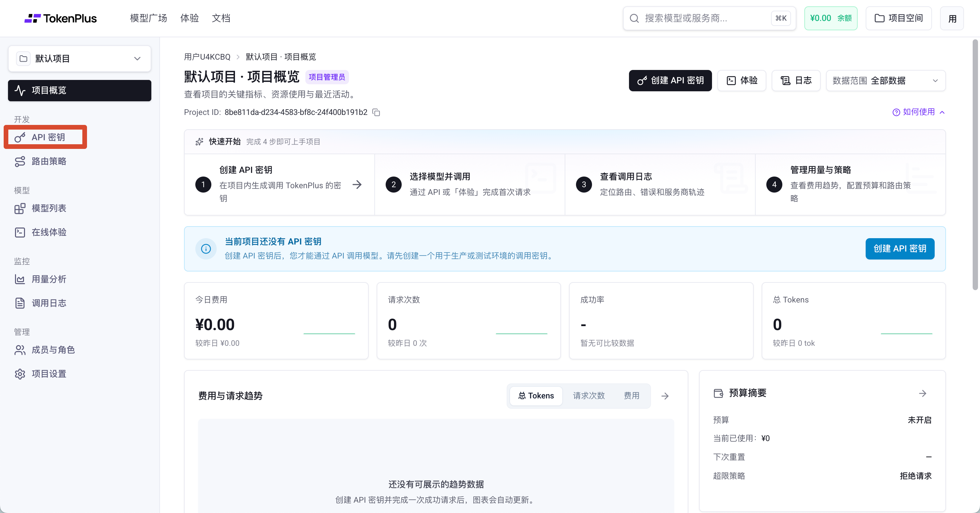Open 文档 in top navigation

pyautogui.click(x=221, y=18)
